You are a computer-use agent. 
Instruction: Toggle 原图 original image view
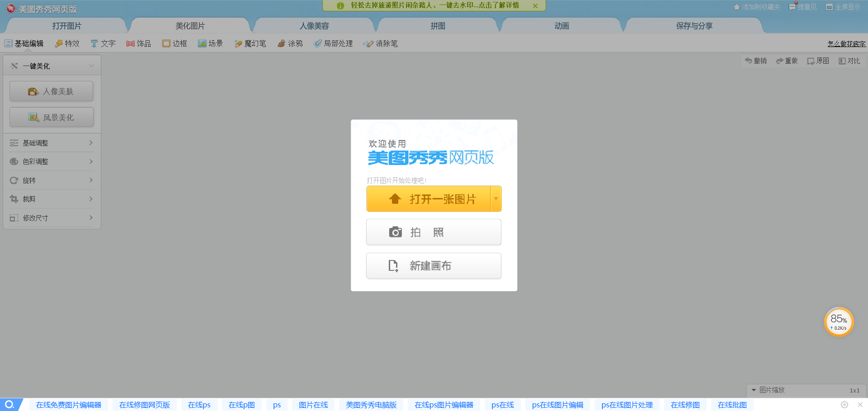coord(818,61)
